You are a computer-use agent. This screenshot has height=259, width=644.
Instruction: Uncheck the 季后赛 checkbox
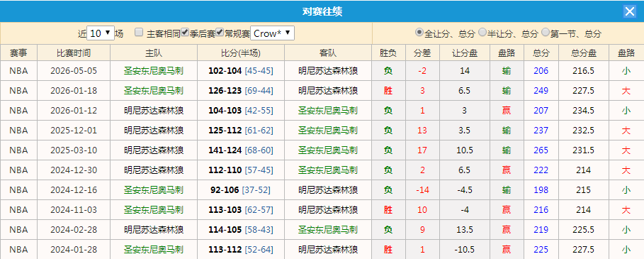(x=185, y=32)
